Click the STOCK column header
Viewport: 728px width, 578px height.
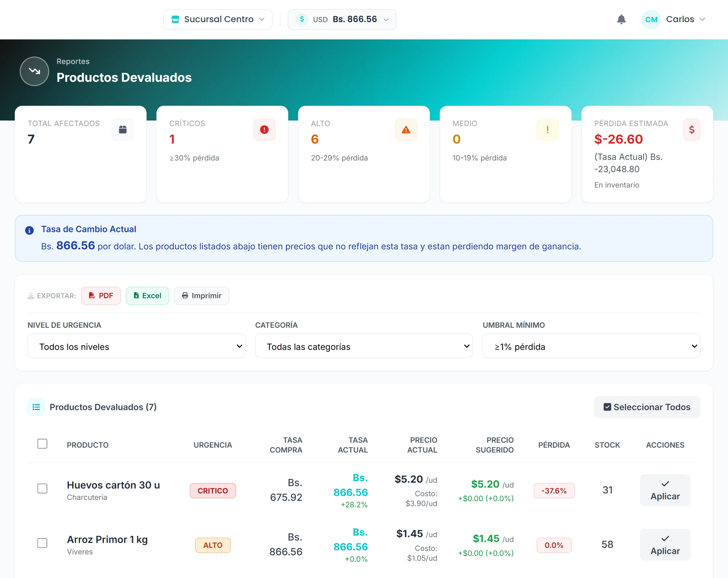click(607, 445)
